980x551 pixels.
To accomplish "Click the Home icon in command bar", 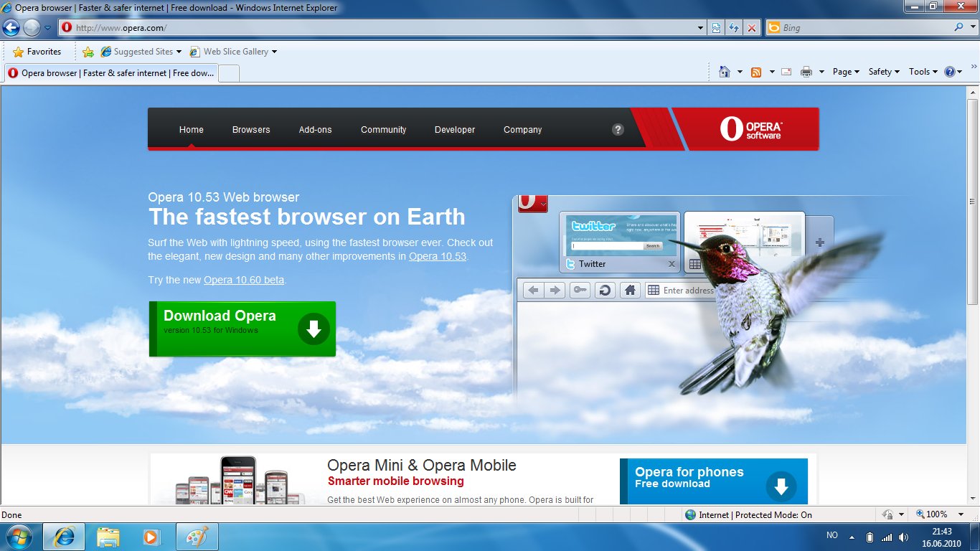I will 725,72.
